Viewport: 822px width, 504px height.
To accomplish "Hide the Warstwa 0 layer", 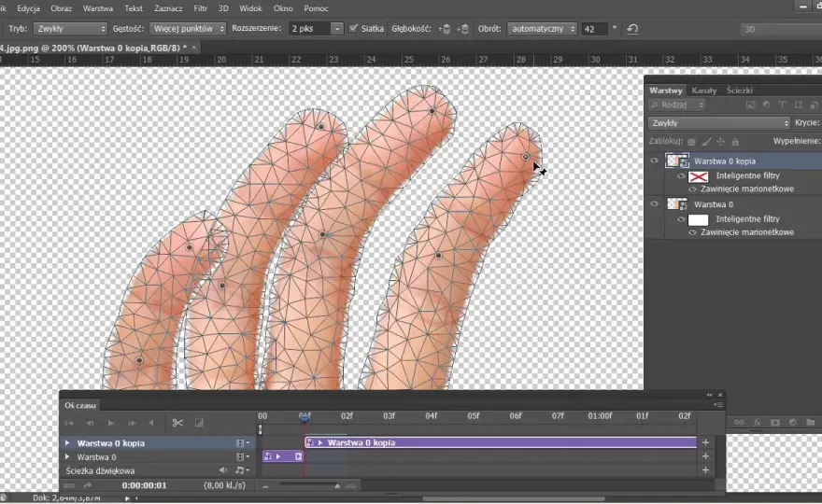I will pyautogui.click(x=654, y=204).
